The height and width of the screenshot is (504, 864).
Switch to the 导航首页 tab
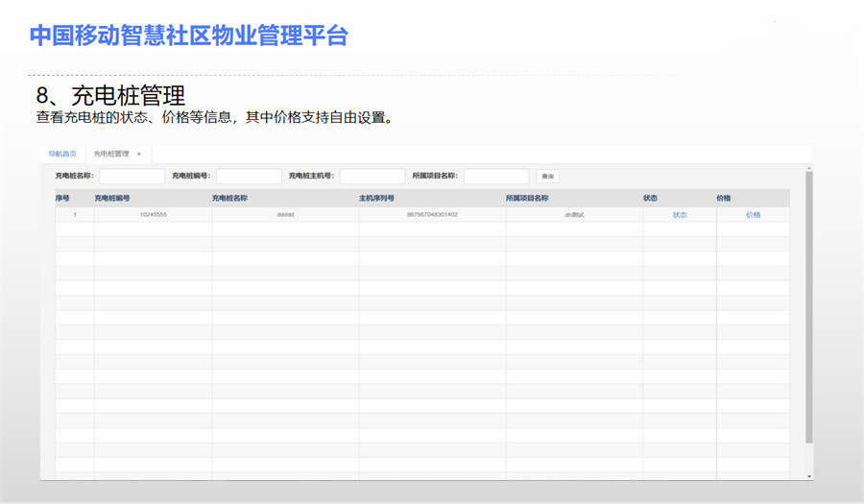tap(62, 154)
